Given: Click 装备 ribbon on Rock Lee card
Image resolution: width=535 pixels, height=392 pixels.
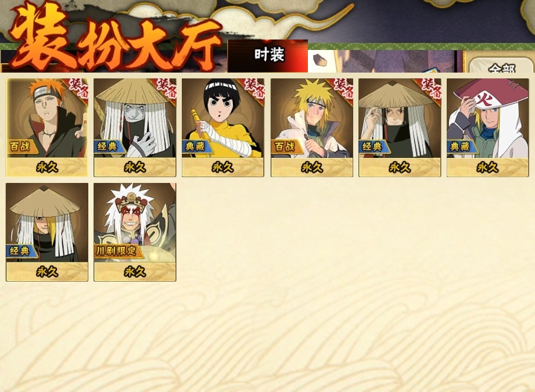Looking at the screenshot, I should tap(254, 89).
